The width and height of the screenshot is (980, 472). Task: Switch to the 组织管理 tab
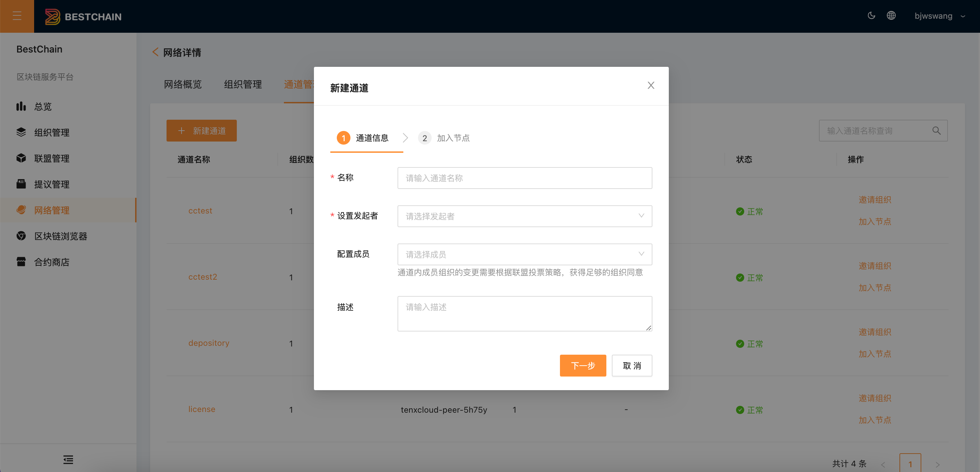[x=243, y=84]
